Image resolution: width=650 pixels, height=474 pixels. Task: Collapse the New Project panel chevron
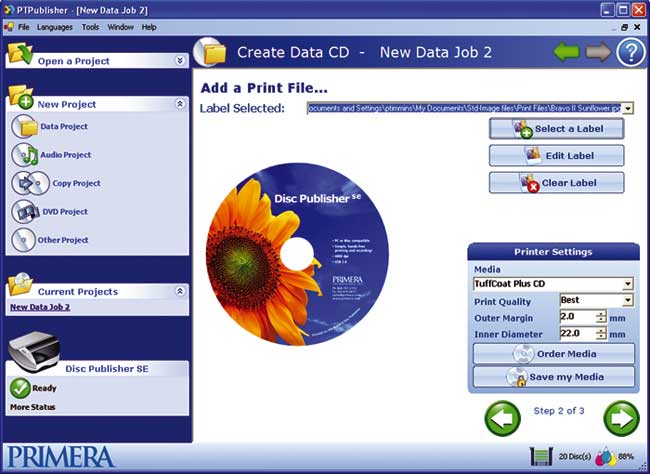[180, 104]
